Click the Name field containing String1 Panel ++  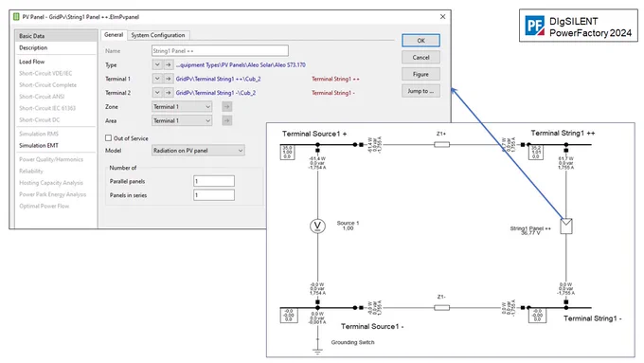220,51
